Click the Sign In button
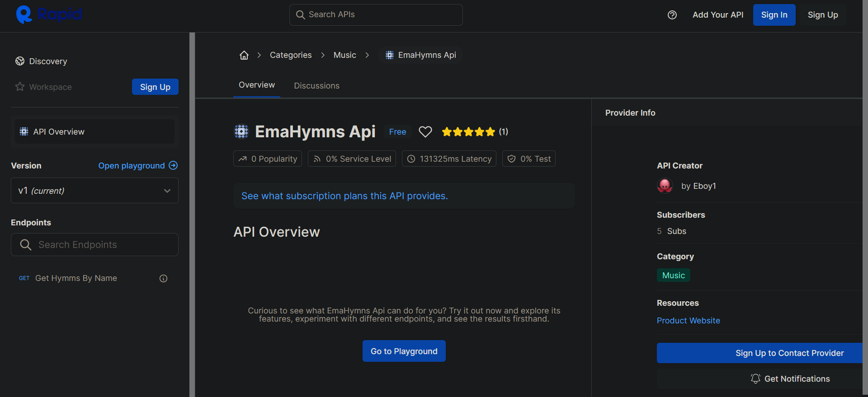 (x=774, y=15)
